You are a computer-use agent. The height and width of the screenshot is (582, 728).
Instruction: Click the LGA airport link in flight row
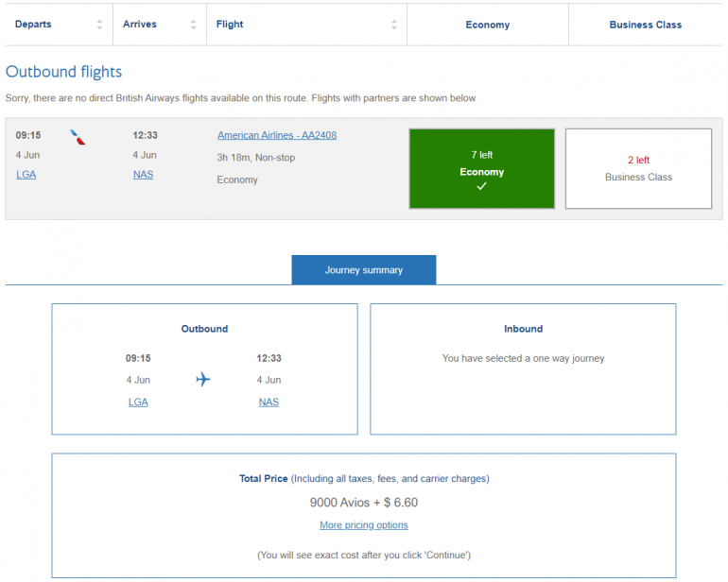click(26, 175)
